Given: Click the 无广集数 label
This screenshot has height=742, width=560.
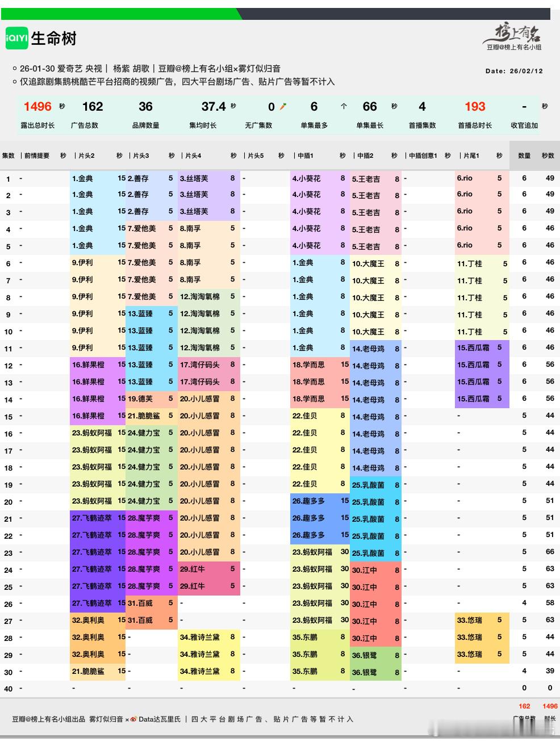Looking at the screenshot, I should (258, 125).
